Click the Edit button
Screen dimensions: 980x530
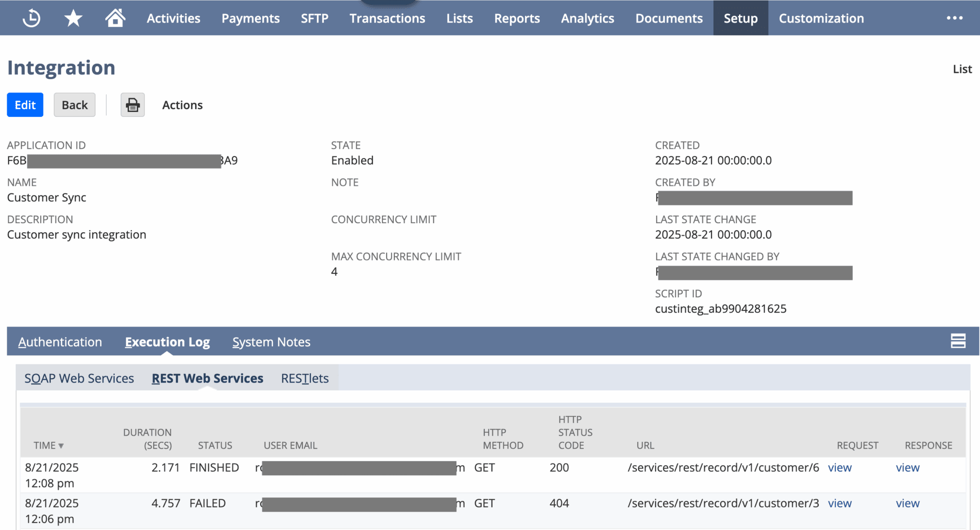coord(25,104)
